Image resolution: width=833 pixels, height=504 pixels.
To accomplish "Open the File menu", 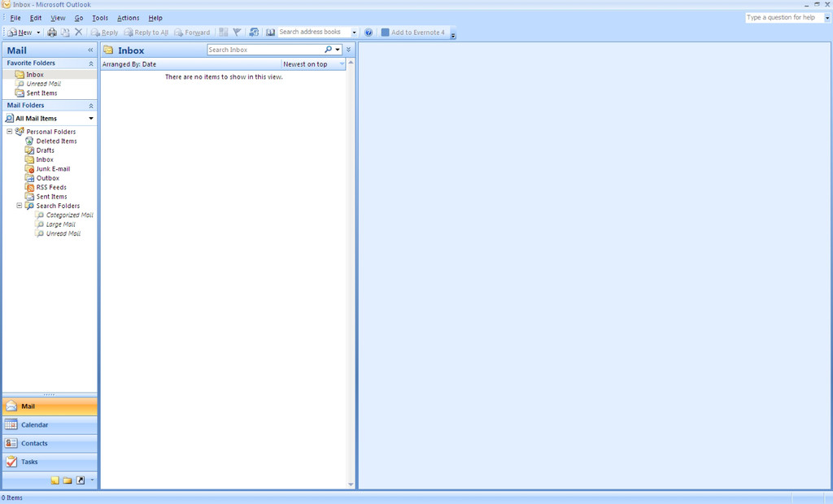I will (x=15, y=18).
